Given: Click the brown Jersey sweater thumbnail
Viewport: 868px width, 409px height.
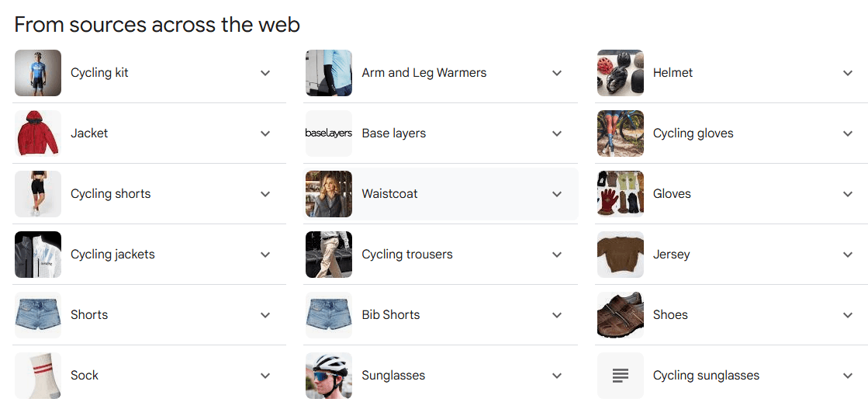Looking at the screenshot, I should (621, 255).
